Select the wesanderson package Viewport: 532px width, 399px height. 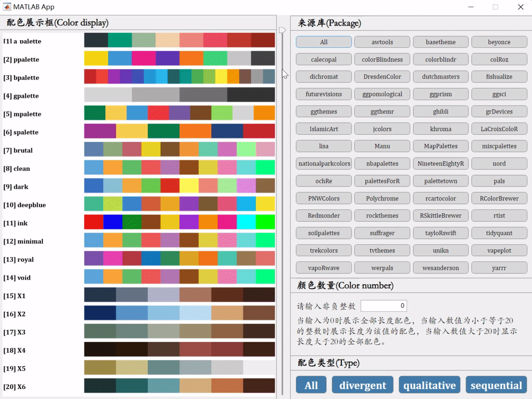click(441, 268)
